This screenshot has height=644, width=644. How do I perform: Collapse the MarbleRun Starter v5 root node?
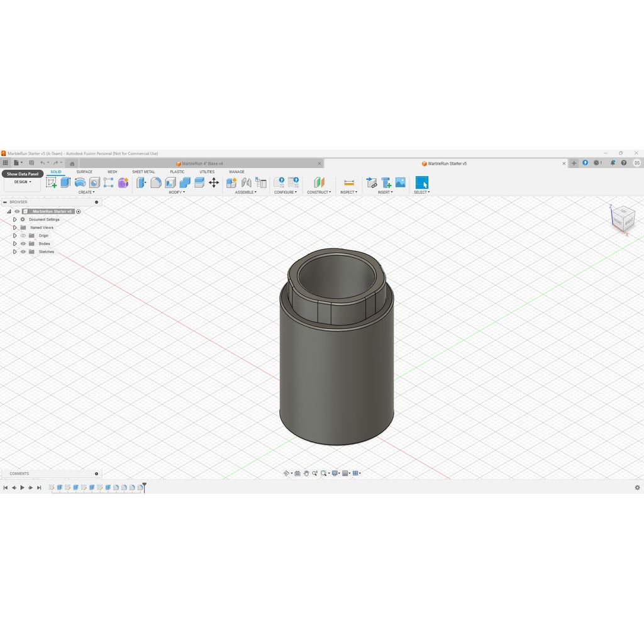coord(9,211)
